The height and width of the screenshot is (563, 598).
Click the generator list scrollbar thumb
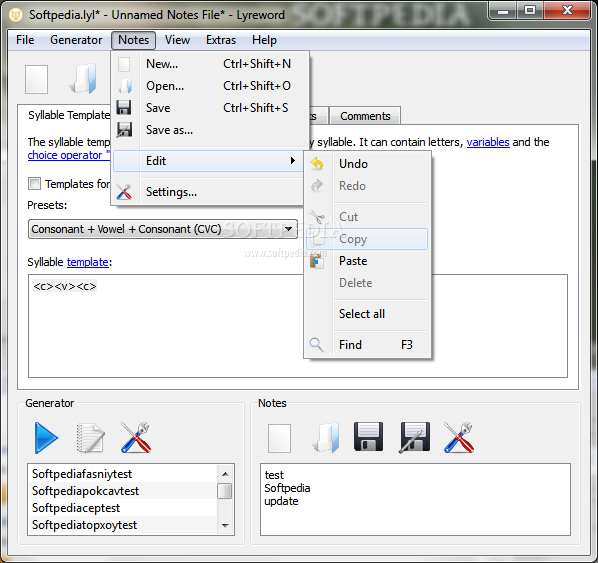coord(225,491)
